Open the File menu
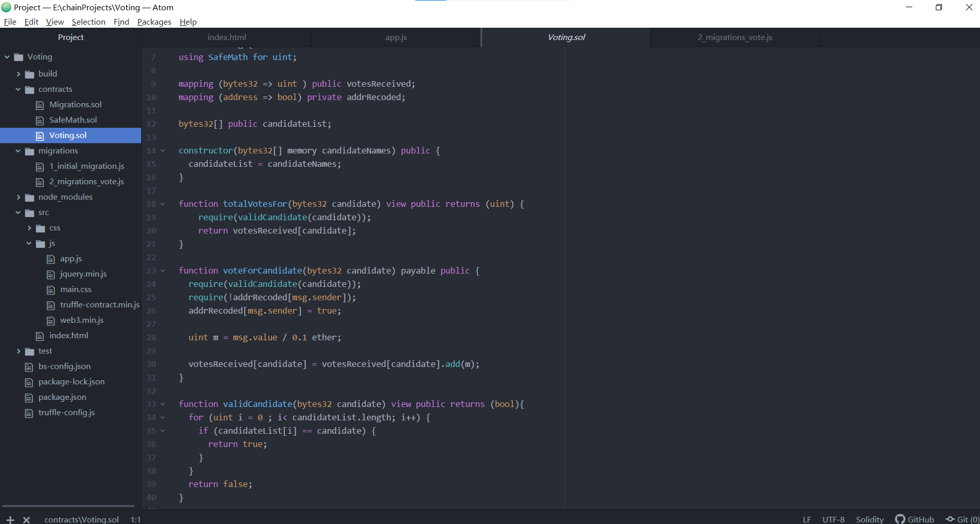The width and height of the screenshot is (980, 524). tap(10, 22)
